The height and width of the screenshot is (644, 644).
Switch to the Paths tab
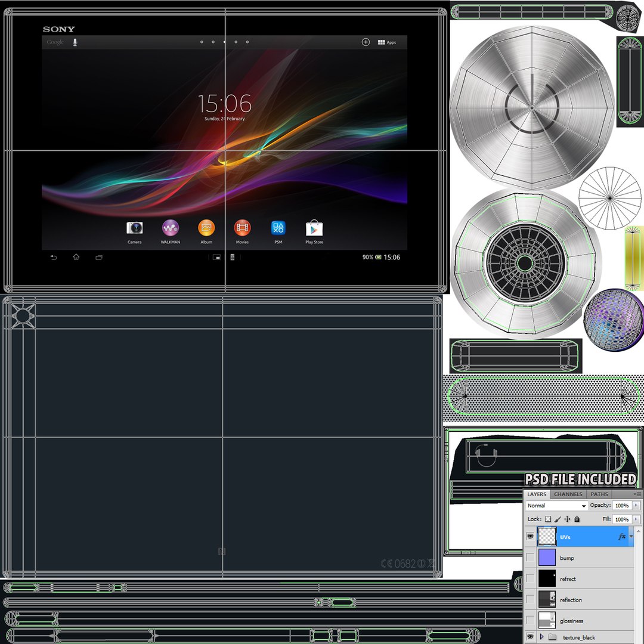click(599, 494)
